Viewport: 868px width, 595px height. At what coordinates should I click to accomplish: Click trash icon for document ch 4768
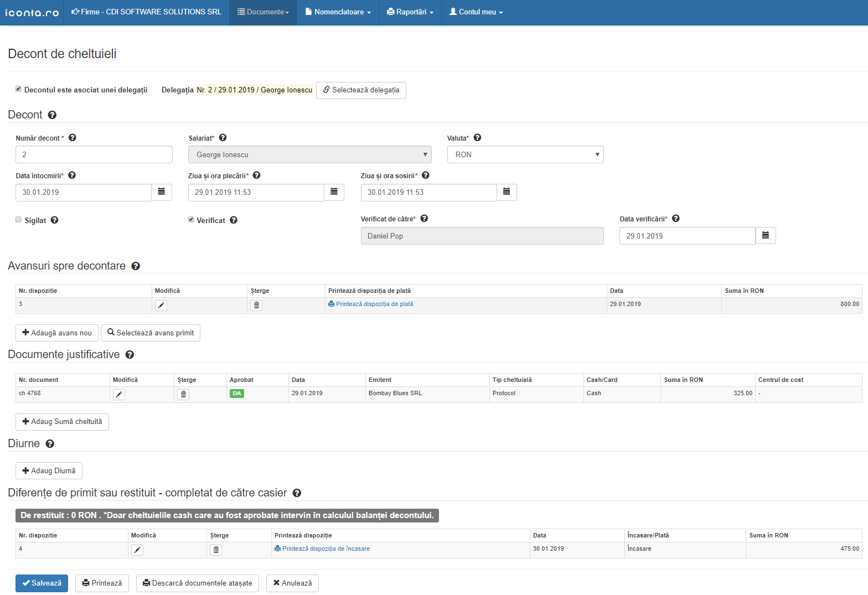pyautogui.click(x=183, y=395)
